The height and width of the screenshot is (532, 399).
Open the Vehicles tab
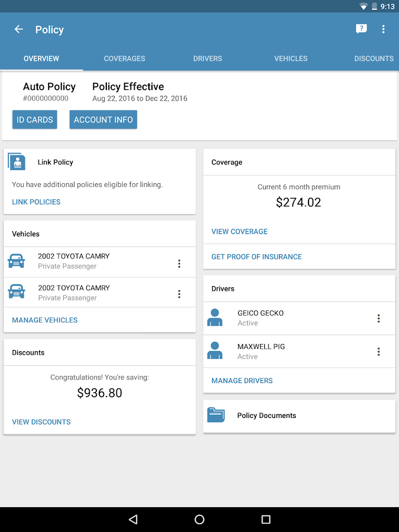point(291,59)
